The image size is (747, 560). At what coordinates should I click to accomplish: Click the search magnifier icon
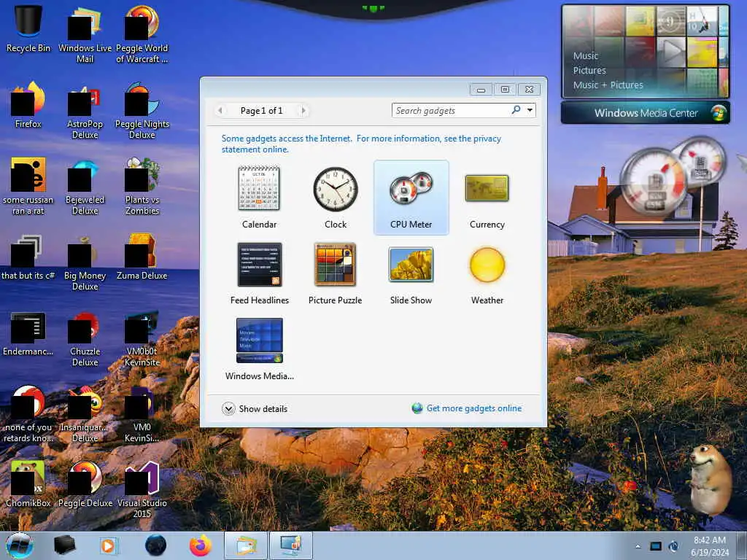(516, 111)
